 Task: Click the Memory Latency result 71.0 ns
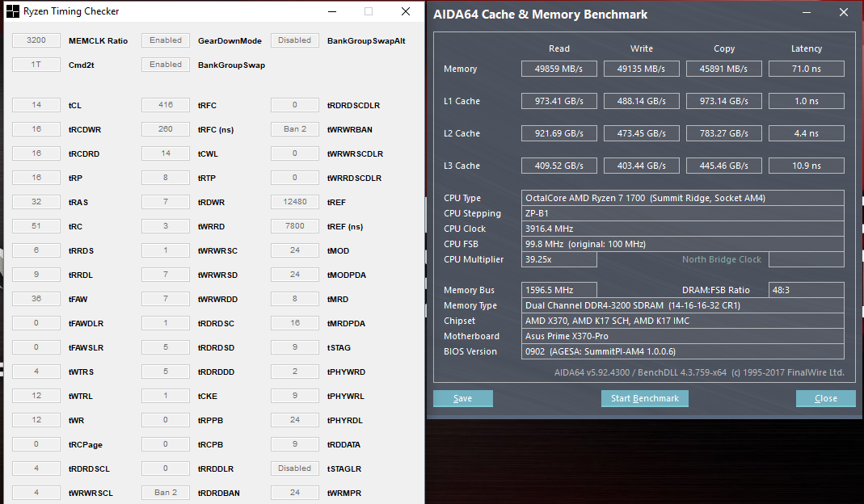[x=807, y=69]
